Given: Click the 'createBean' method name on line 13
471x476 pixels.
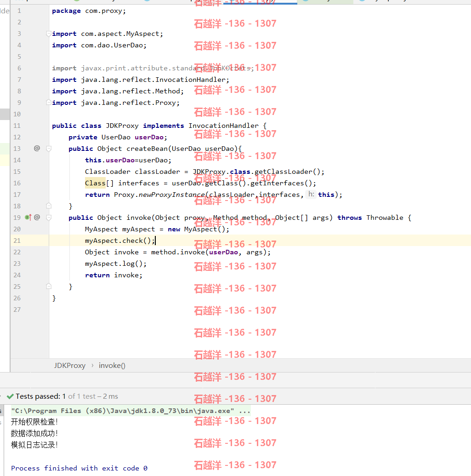Looking at the screenshot, I should point(147,149).
